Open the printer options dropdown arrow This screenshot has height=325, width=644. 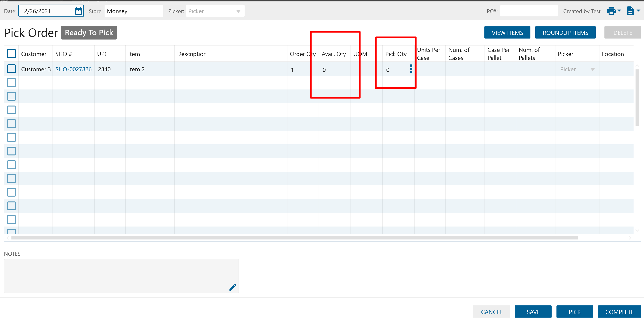click(620, 11)
